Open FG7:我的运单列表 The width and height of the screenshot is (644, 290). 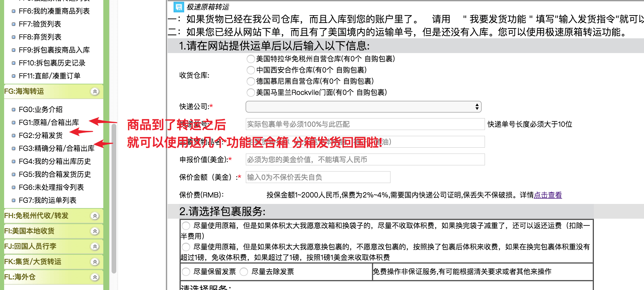[48, 200]
